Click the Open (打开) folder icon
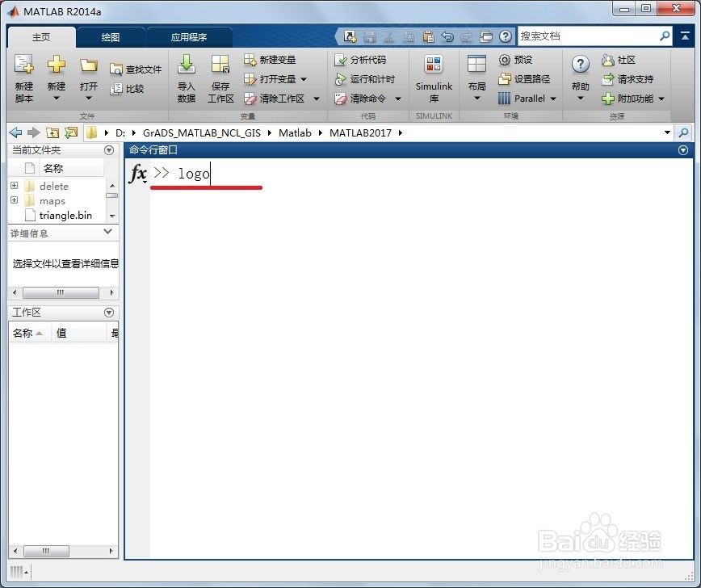Screen dimensions: 701x588 point(89,65)
